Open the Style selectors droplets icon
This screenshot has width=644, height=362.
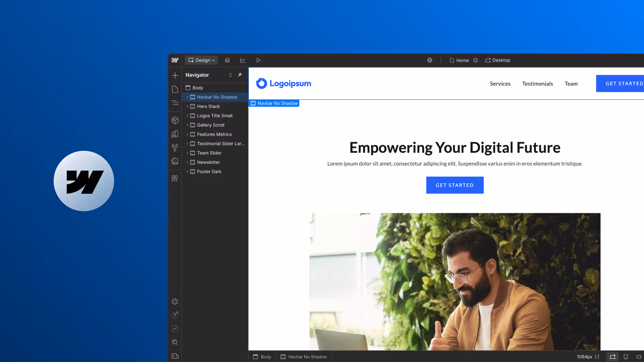click(175, 147)
